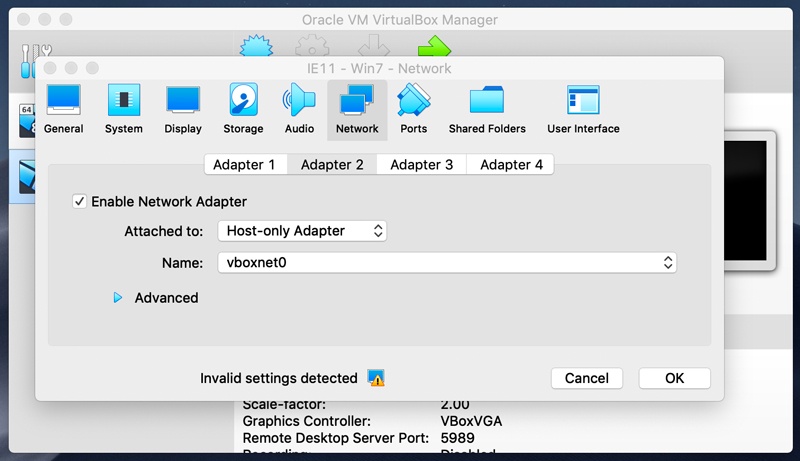The width and height of the screenshot is (800, 461).
Task: Open the Display settings section
Action: (183, 110)
